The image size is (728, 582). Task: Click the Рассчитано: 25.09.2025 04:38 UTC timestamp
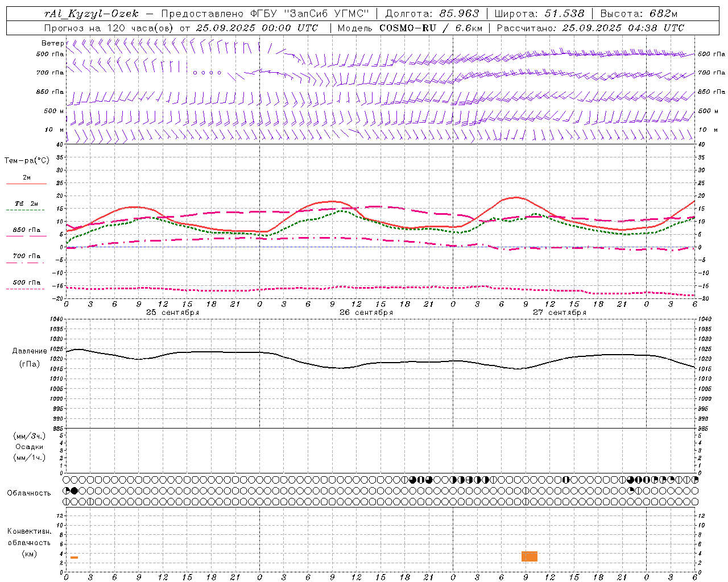[590, 28]
